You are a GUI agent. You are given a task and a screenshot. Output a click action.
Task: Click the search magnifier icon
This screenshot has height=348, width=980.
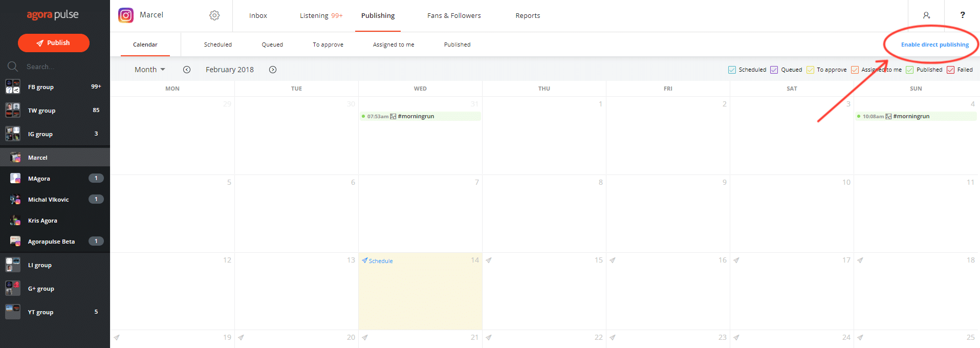coord(12,67)
